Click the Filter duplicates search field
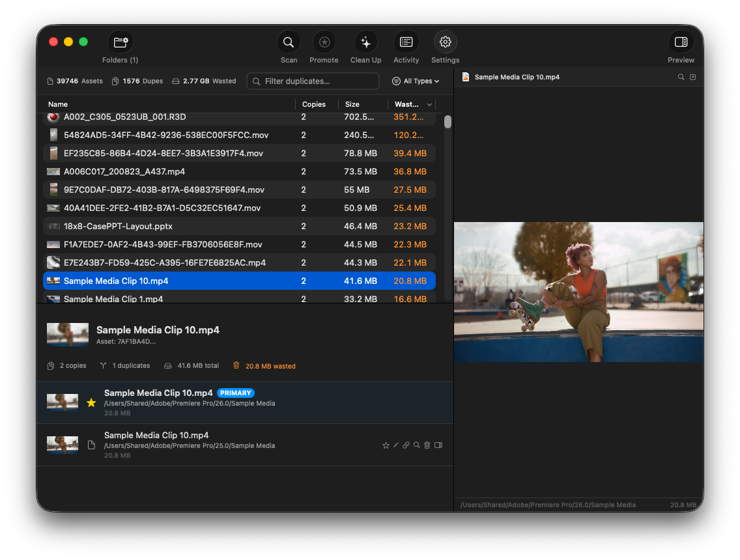The width and height of the screenshot is (740, 560). point(313,81)
